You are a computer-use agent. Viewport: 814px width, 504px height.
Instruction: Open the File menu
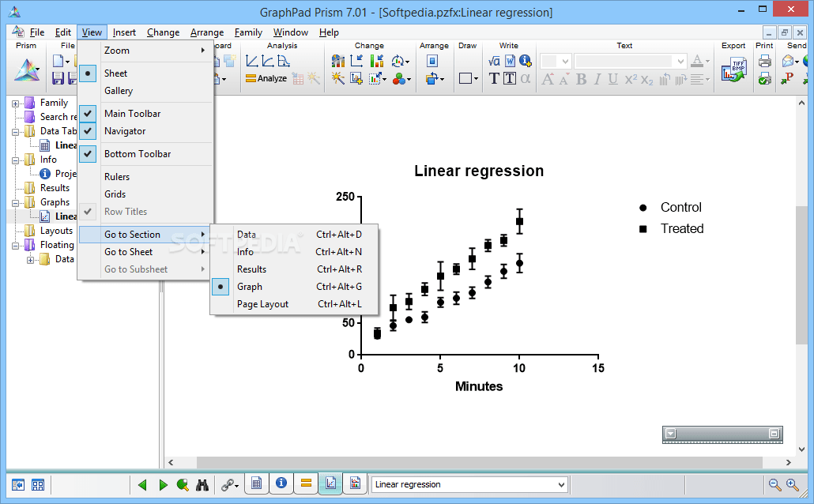tap(37, 32)
